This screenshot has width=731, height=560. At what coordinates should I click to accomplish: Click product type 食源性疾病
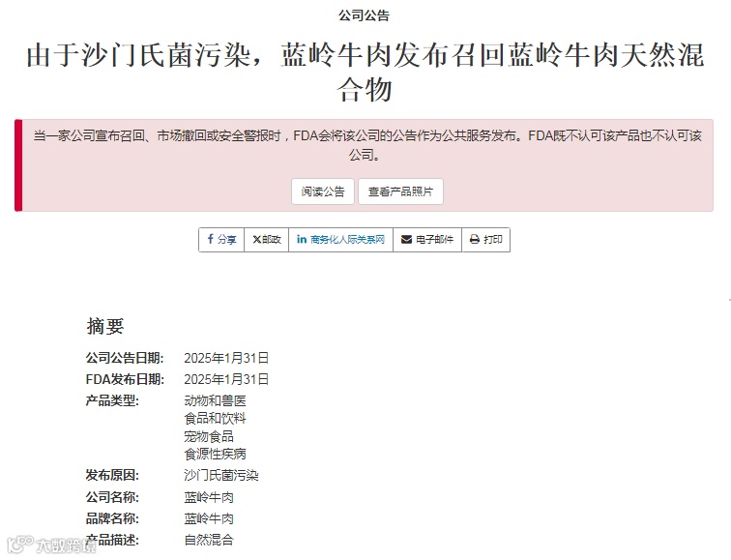[x=215, y=454]
